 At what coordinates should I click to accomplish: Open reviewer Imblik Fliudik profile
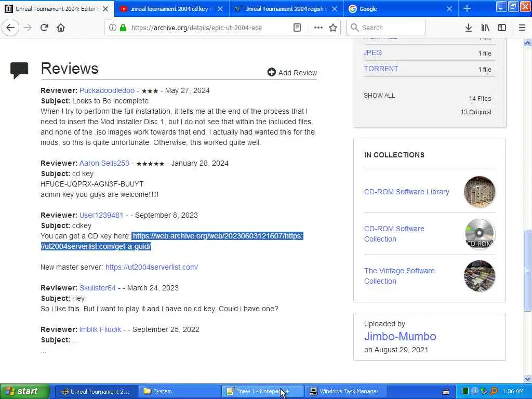pyautogui.click(x=100, y=329)
